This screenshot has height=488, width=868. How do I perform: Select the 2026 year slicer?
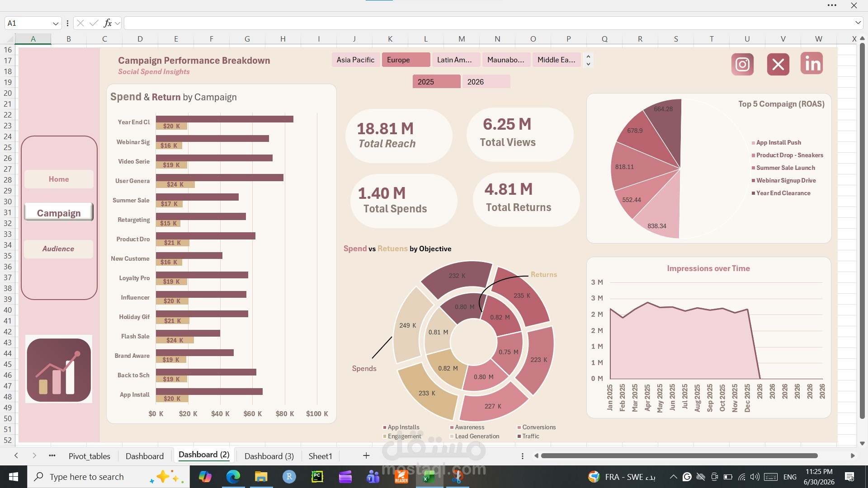[486, 82]
